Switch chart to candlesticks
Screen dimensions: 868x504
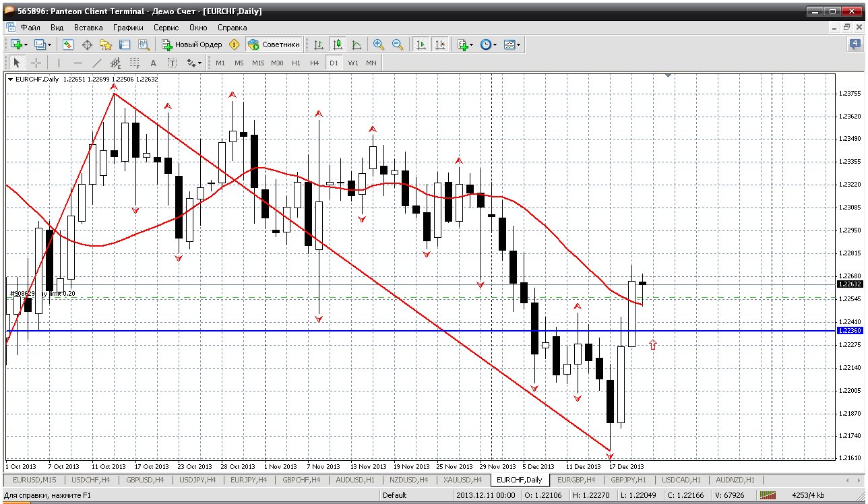pyautogui.click(x=338, y=44)
